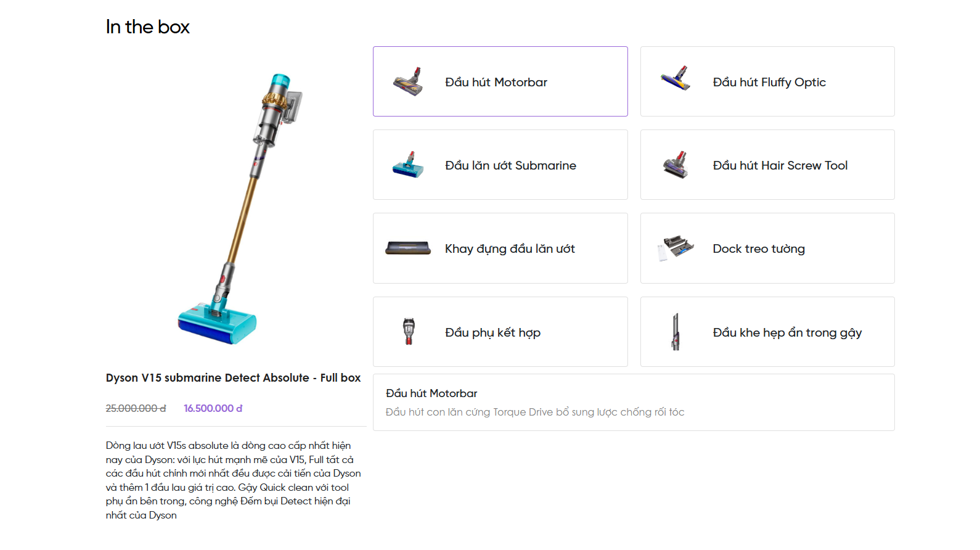Select Đầu phụ kết hợp label
The height and width of the screenshot is (550, 980).
(x=492, y=333)
